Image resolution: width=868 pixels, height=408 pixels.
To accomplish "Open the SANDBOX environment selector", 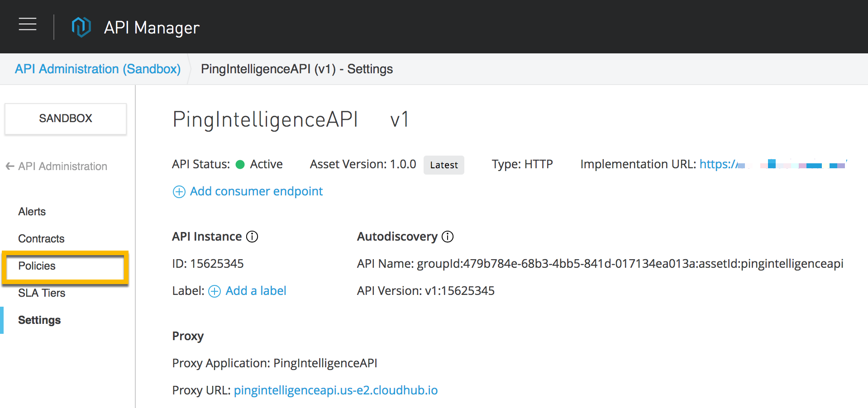I will (x=66, y=119).
